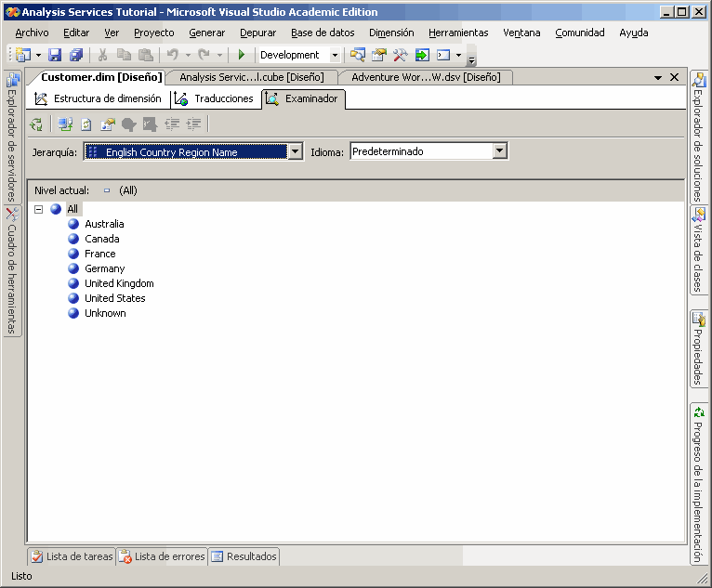Open the Lista de tareas panel

coord(72,556)
